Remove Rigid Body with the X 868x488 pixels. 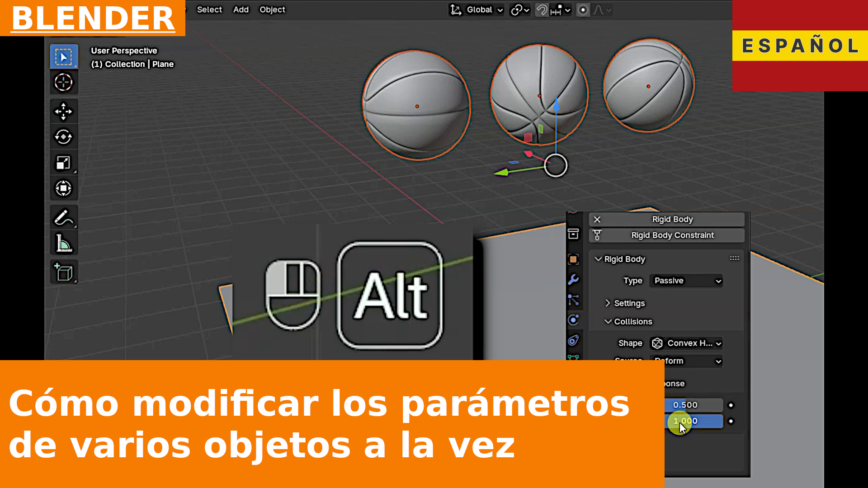[x=597, y=219]
